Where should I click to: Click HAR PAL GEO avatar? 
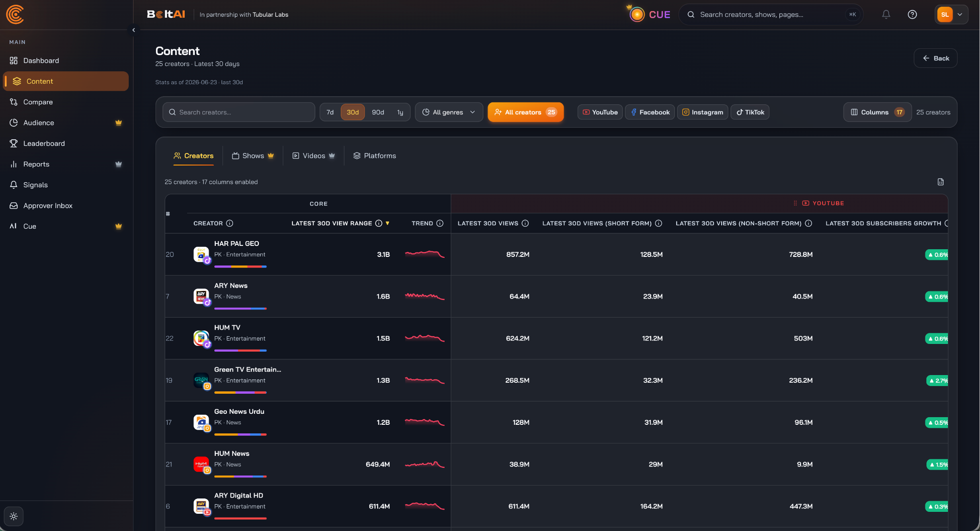point(201,254)
